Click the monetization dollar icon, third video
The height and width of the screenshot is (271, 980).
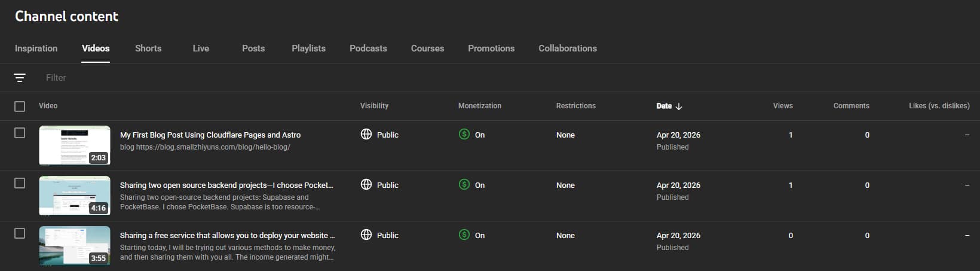pos(464,235)
